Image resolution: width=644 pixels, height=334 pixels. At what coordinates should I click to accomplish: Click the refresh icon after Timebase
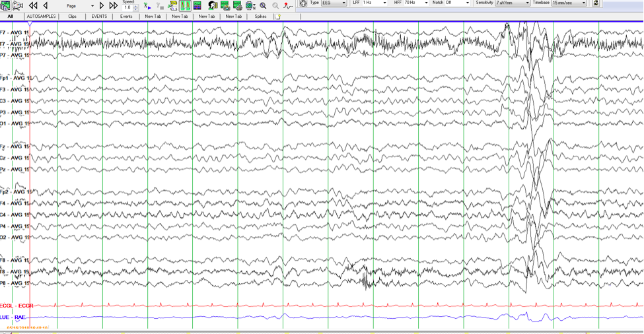596,3
